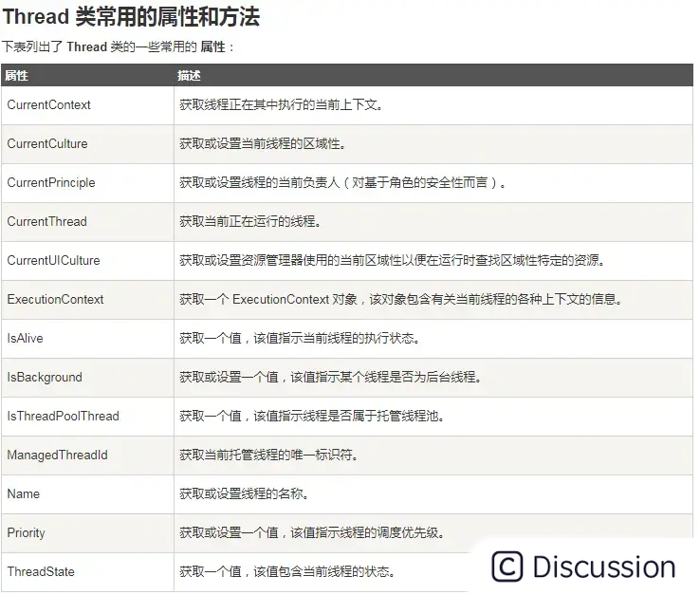Click description about 线程的调度优先级

point(312,532)
